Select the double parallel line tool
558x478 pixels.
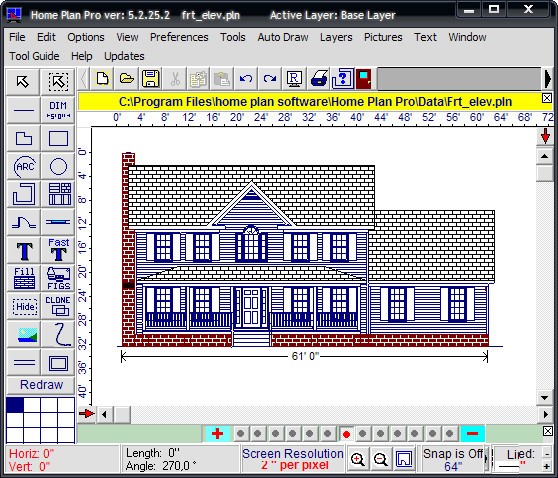(x=23, y=363)
